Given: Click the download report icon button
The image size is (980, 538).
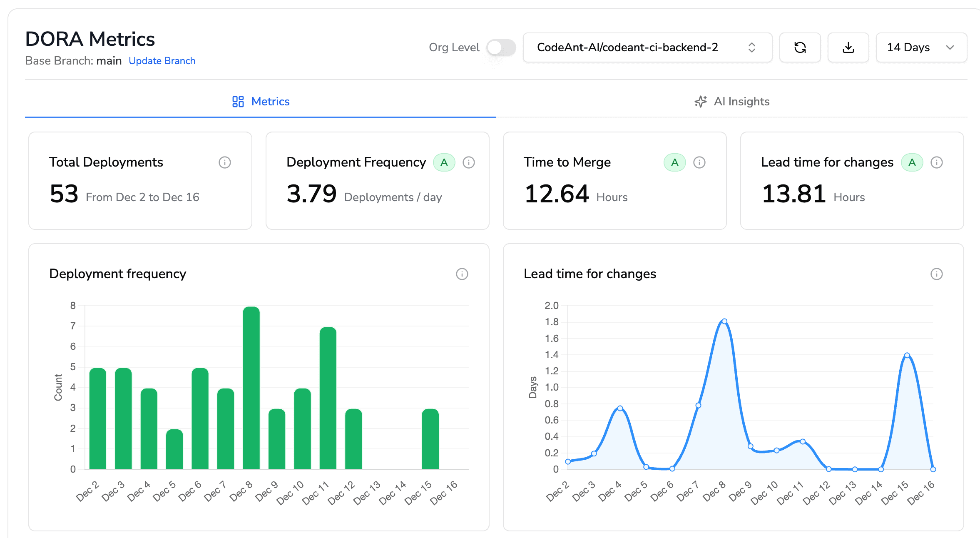Looking at the screenshot, I should [848, 47].
